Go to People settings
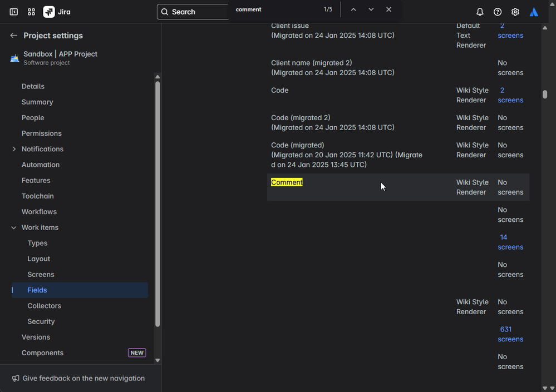Screen dimensions: 556x392 (33, 117)
